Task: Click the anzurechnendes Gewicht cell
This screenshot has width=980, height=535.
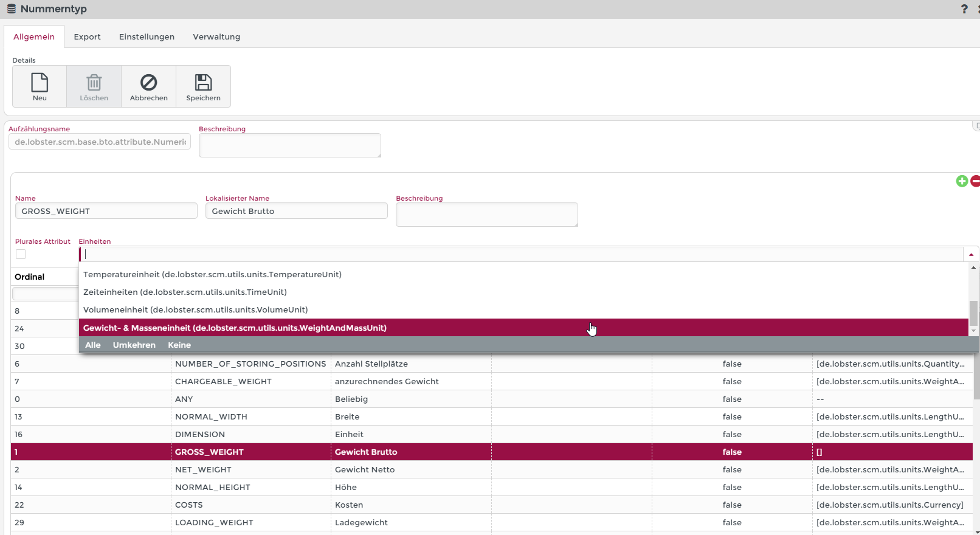Action: (x=411, y=381)
